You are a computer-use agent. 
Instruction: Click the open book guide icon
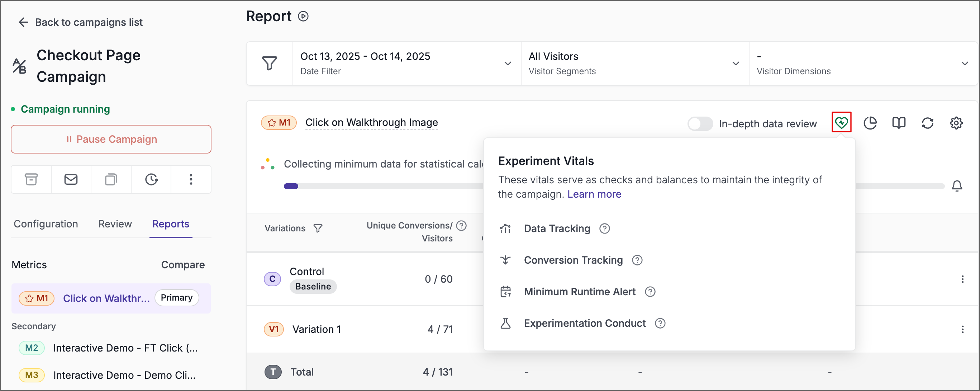[x=899, y=123]
